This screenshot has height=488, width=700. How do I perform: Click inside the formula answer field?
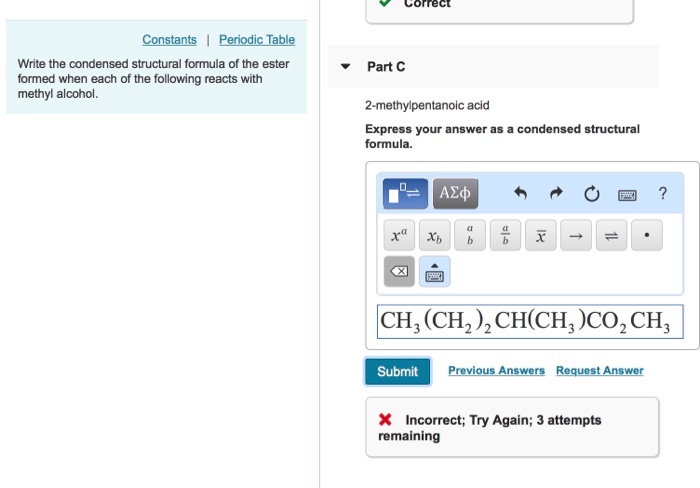point(530,321)
